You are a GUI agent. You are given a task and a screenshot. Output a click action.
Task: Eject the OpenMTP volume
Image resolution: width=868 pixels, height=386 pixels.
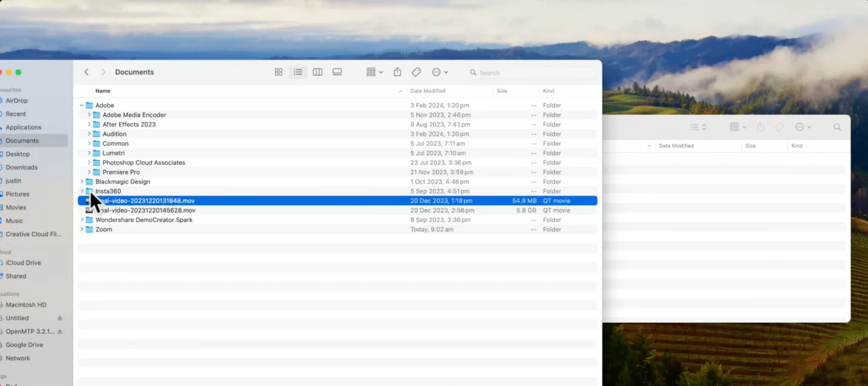coord(61,331)
